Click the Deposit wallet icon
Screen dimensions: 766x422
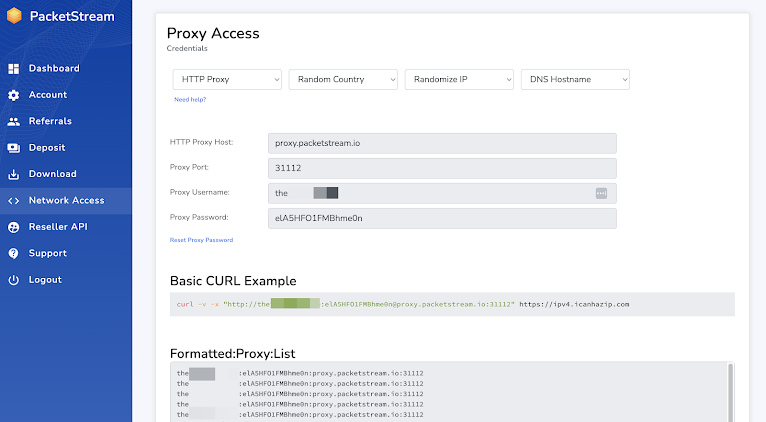13,148
